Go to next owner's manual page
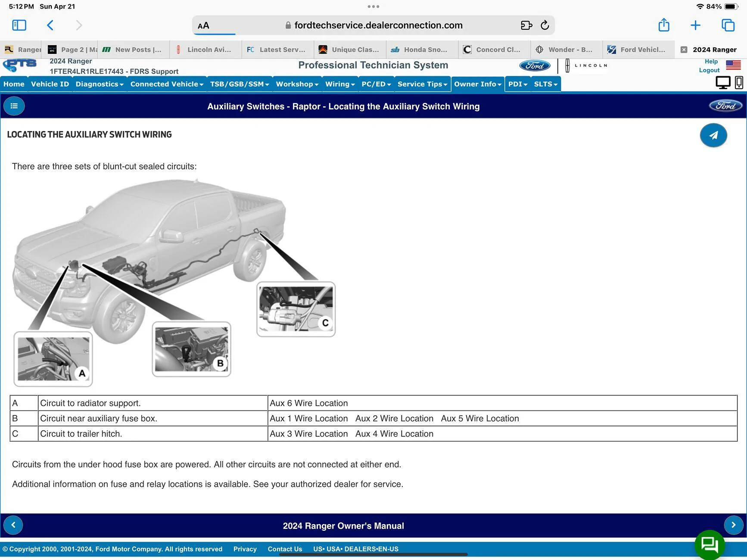The height and width of the screenshot is (560, 747). coord(733,525)
